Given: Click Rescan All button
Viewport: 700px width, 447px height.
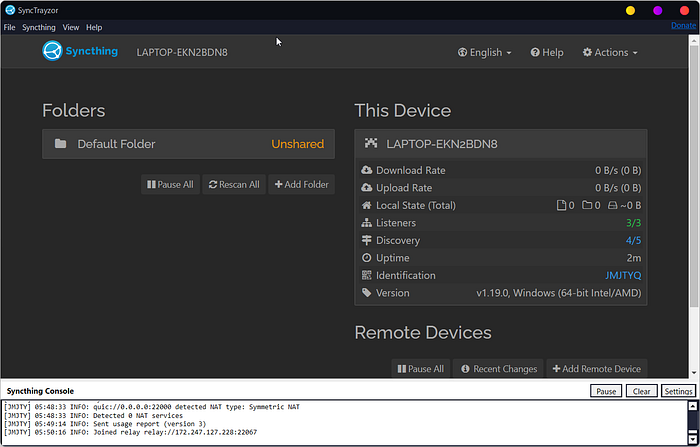Looking at the screenshot, I should click(234, 184).
